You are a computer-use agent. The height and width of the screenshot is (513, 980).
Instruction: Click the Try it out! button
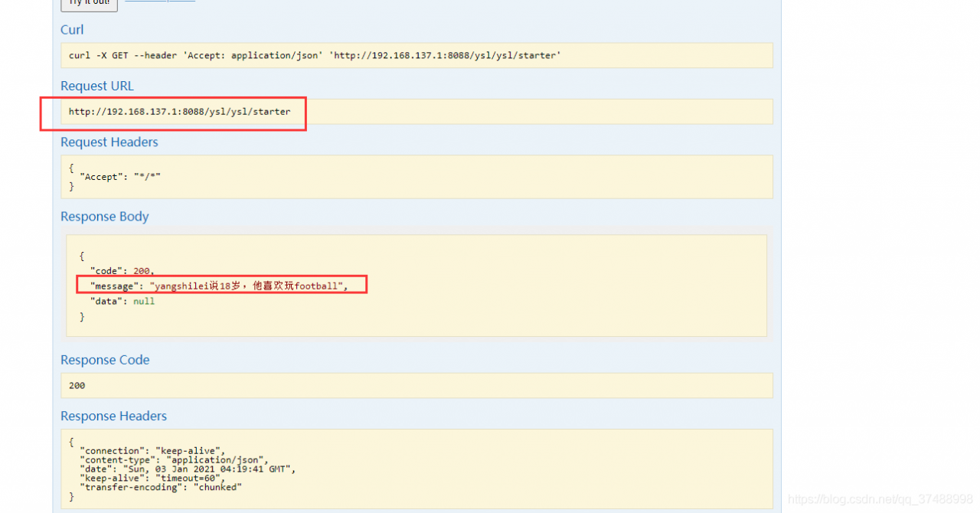click(89, 4)
